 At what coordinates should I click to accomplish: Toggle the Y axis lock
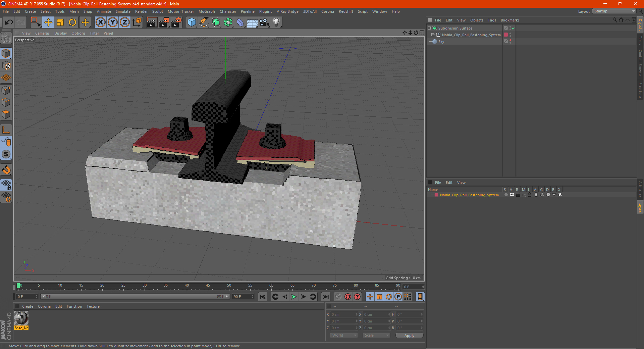click(113, 22)
